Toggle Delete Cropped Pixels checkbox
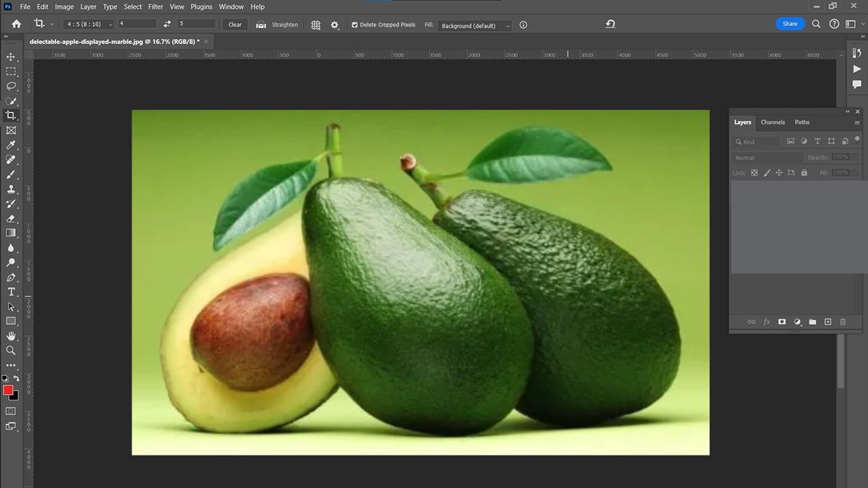 354,25
